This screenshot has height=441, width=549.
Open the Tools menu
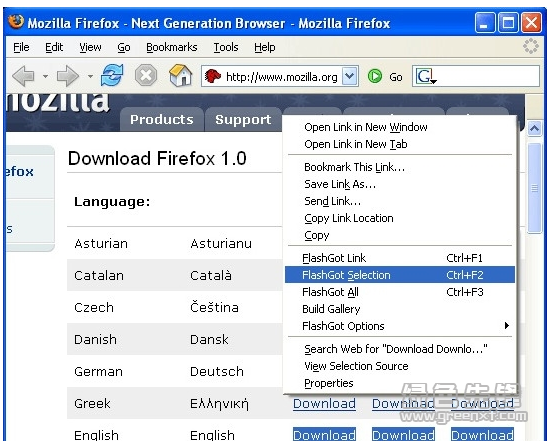point(226,47)
